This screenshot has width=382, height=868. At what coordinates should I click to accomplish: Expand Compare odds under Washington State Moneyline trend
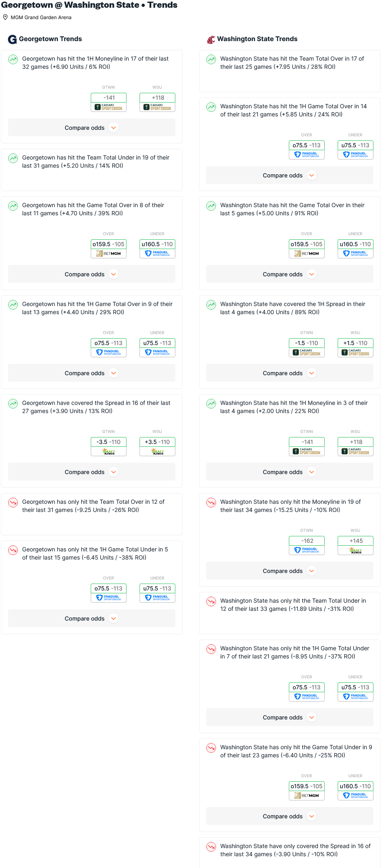[290, 571]
